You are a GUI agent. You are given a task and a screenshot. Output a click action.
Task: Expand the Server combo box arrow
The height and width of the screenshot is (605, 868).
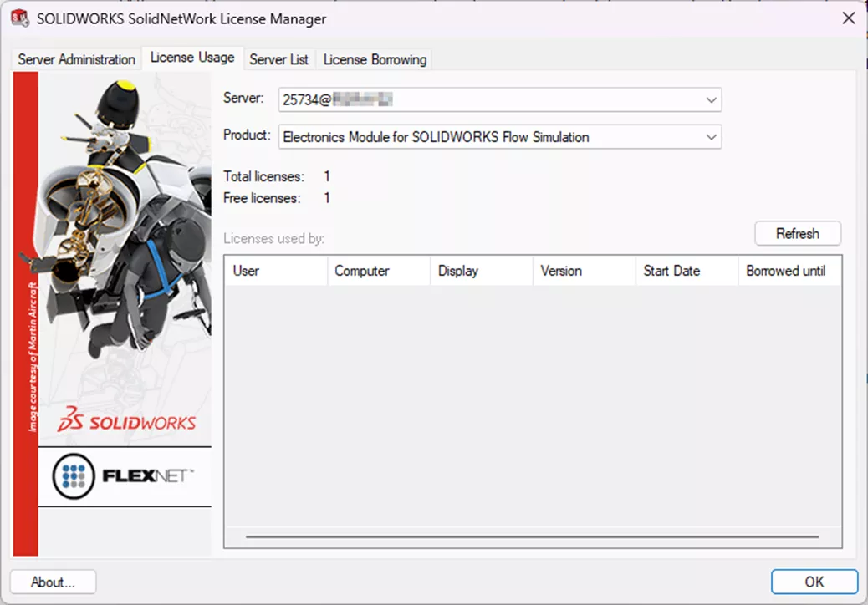[712, 99]
